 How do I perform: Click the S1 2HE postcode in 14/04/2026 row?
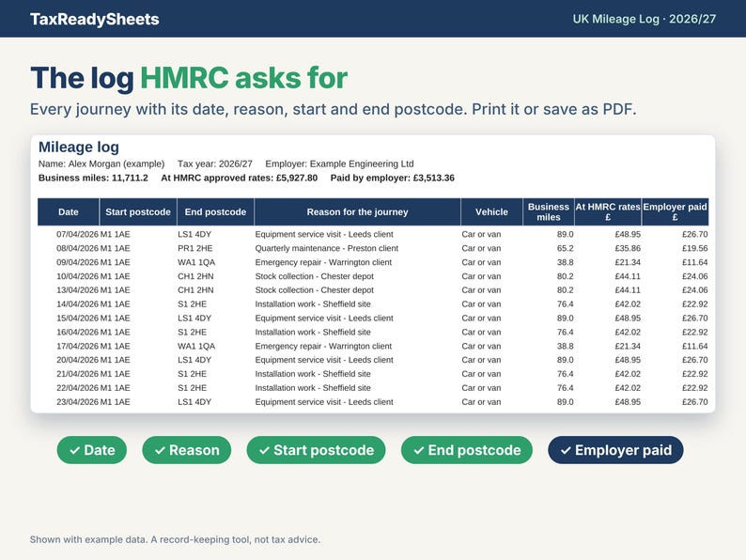point(193,304)
